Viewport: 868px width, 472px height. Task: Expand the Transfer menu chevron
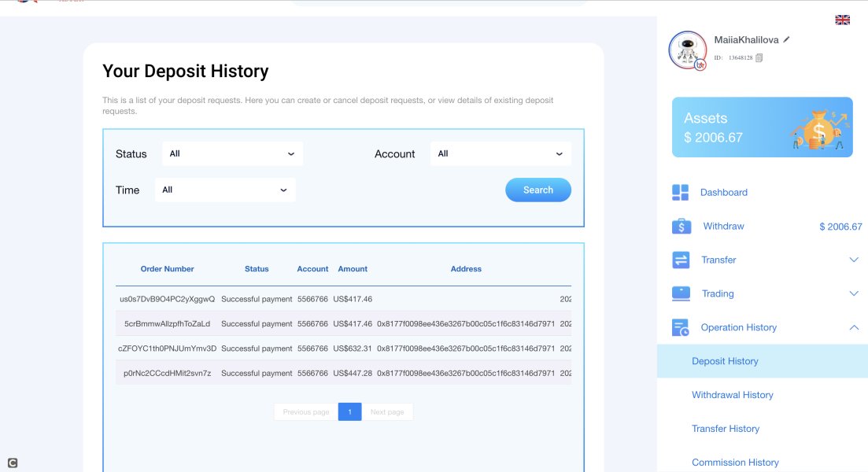854,260
